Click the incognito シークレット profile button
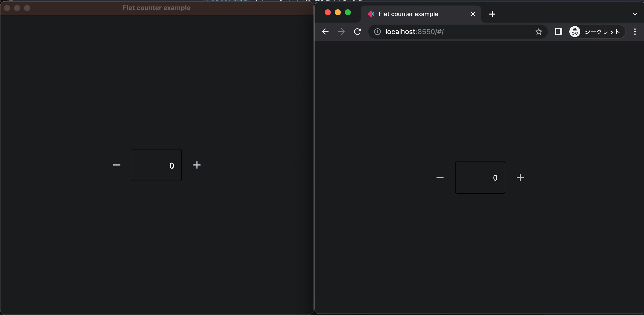This screenshot has height=315, width=644. pos(597,32)
